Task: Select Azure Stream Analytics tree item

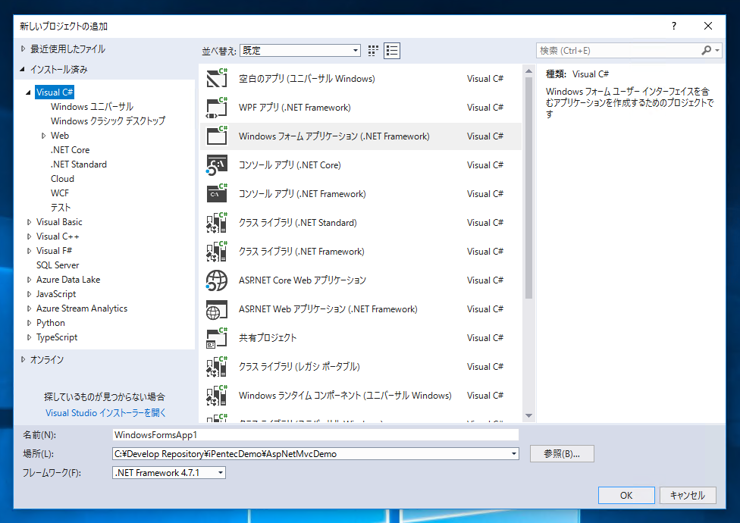Action: point(82,308)
